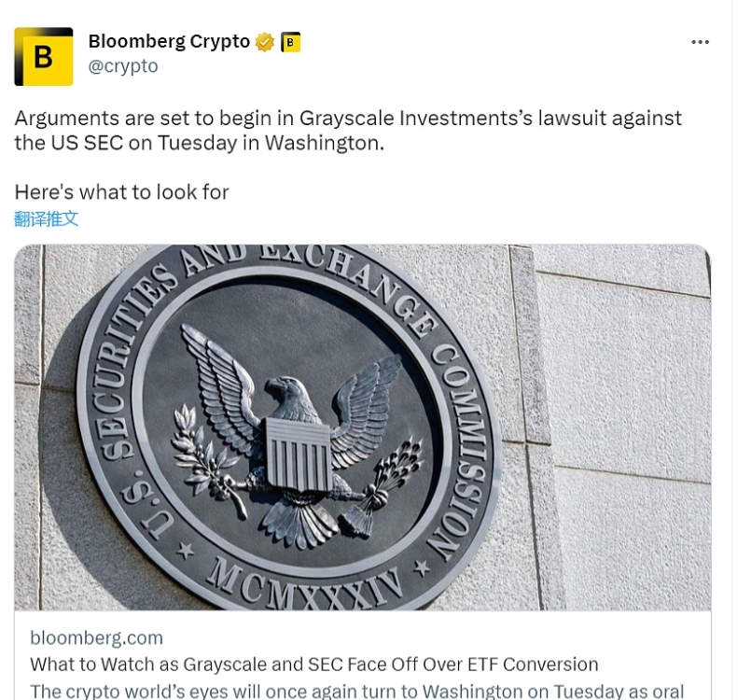Click the MCMXXXIV numerals on the seal
The height and width of the screenshot is (700, 751).
pyautogui.click(x=306, y=576)
